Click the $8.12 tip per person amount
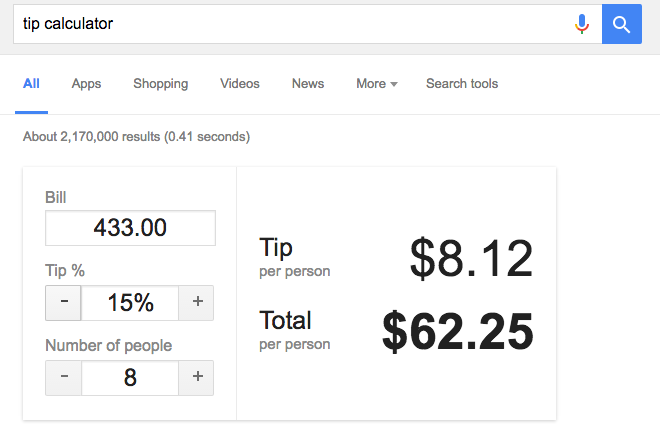 [x=471, y=259]
